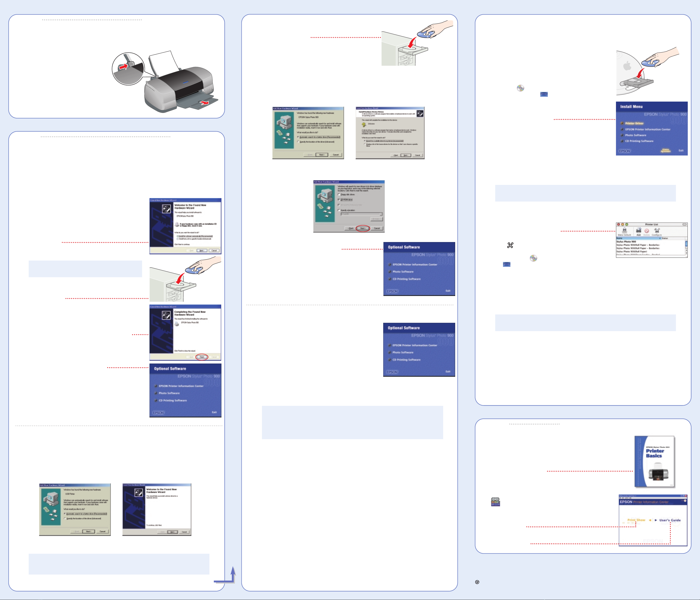Select Specify location radio in USB Printer wizard
Image resolution: width=700 pixels, height=600 pixels.
pyautogui.click(x=65, y=519)
